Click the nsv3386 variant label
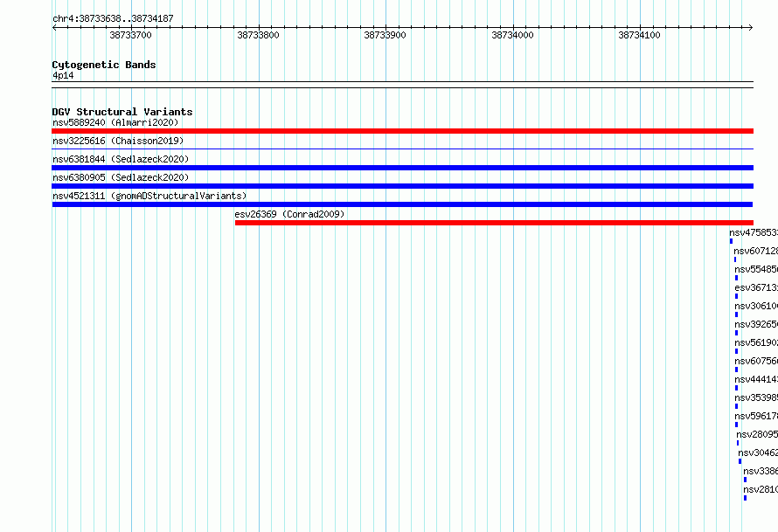 pyautogui.click(x=761, y=471)
